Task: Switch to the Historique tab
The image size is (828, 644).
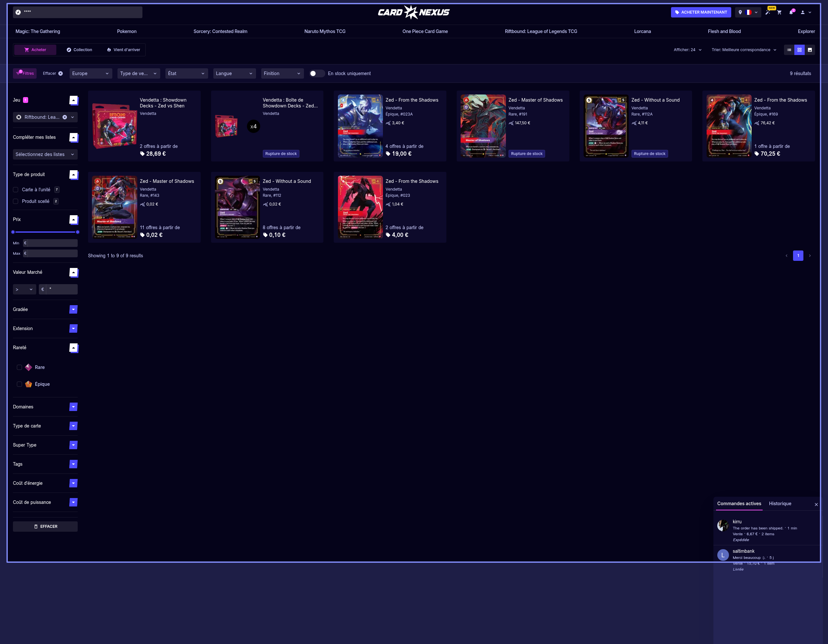Action: click(780, 503)
